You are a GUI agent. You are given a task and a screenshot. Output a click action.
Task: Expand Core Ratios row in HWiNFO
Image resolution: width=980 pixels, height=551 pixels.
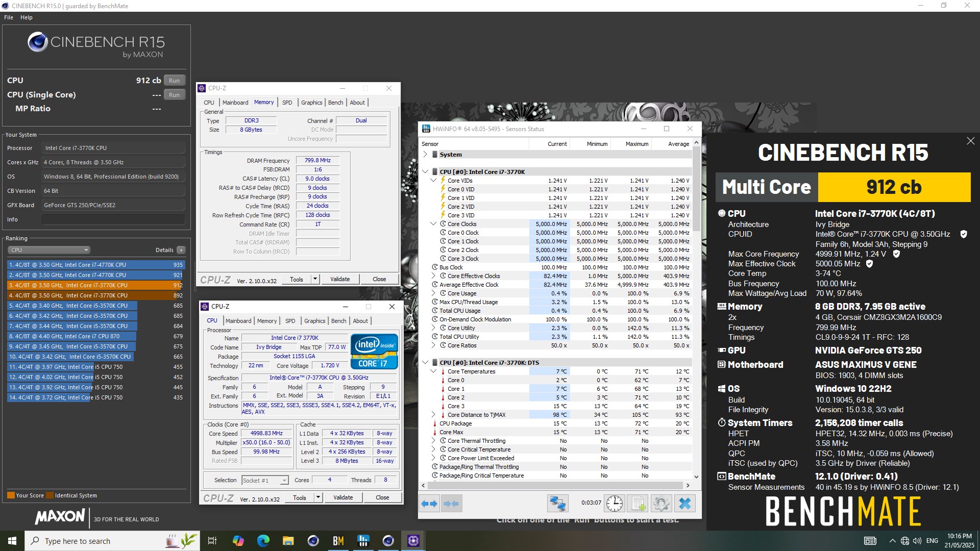433,345
